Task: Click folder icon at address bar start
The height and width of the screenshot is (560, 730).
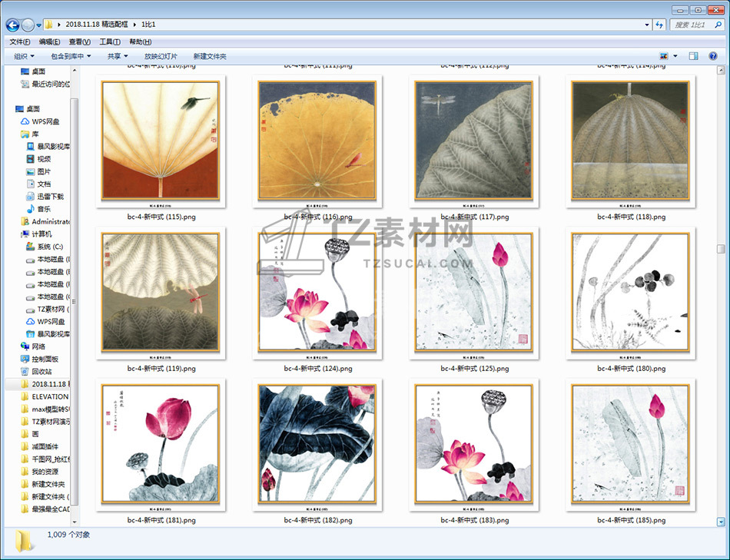Action: click(48, 25)
